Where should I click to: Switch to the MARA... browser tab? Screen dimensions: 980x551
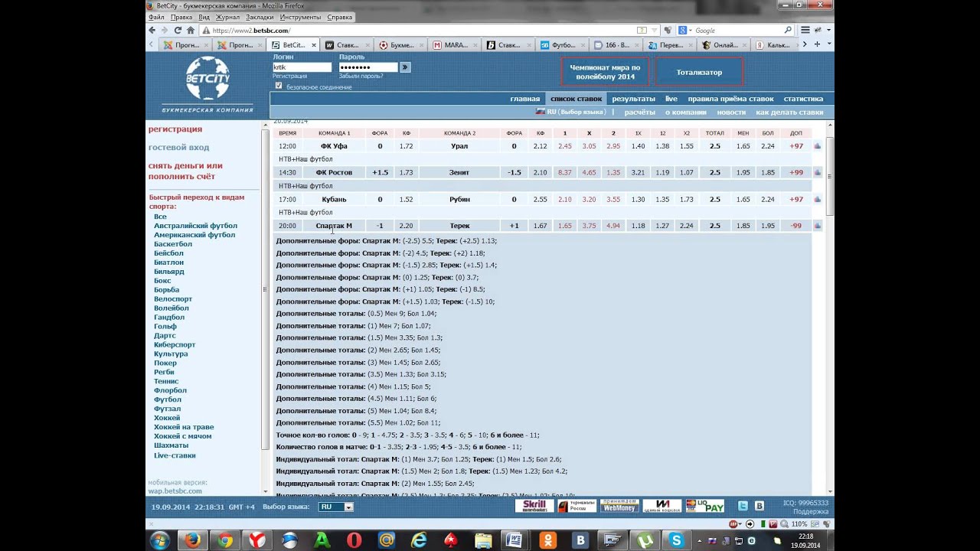[x=456, y=45]
